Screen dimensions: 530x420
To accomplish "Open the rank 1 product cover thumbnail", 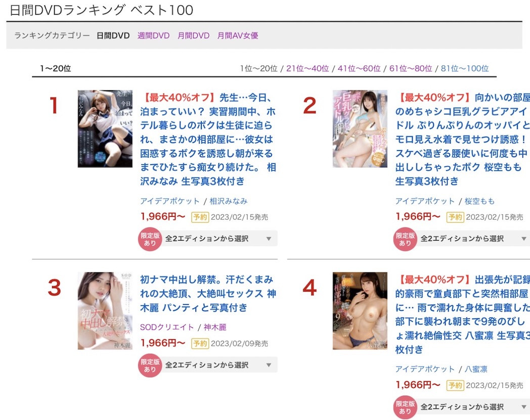I will point(105,129).
